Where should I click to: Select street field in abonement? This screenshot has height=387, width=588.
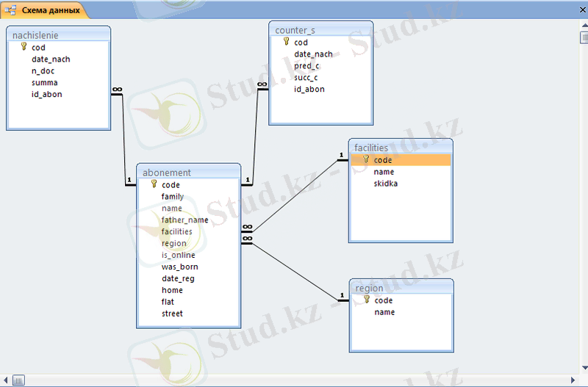(x=172, y=313)
